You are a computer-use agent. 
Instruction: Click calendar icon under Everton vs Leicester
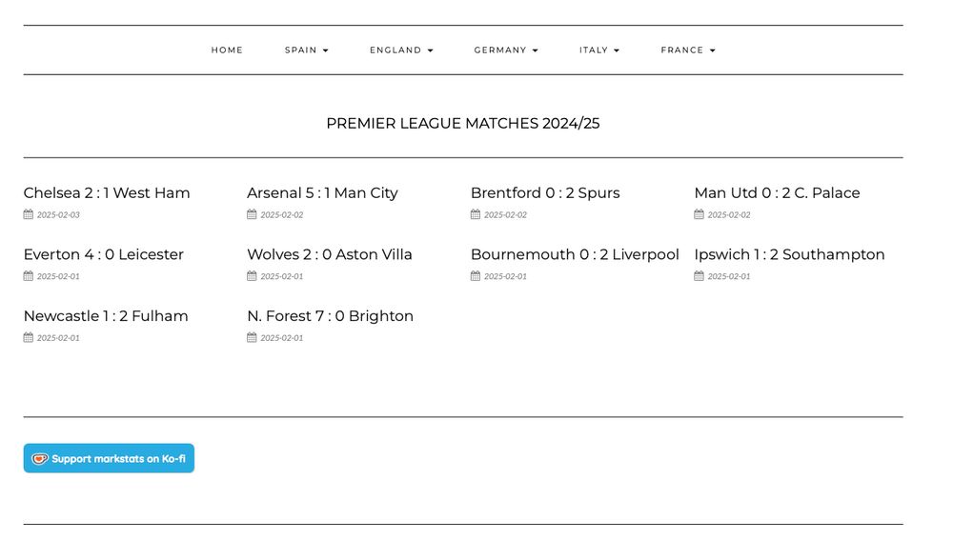[x=28, y=276]
